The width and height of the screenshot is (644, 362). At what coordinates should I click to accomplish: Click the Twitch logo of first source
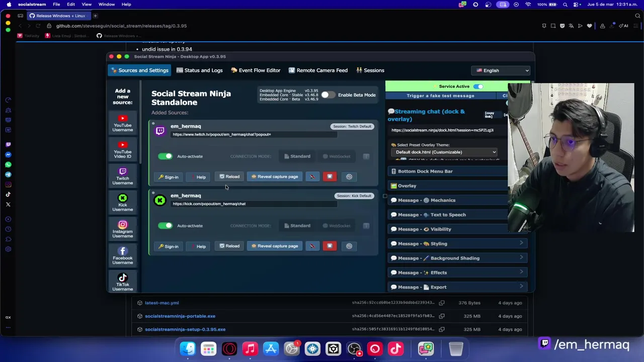(x=160, y=131)
